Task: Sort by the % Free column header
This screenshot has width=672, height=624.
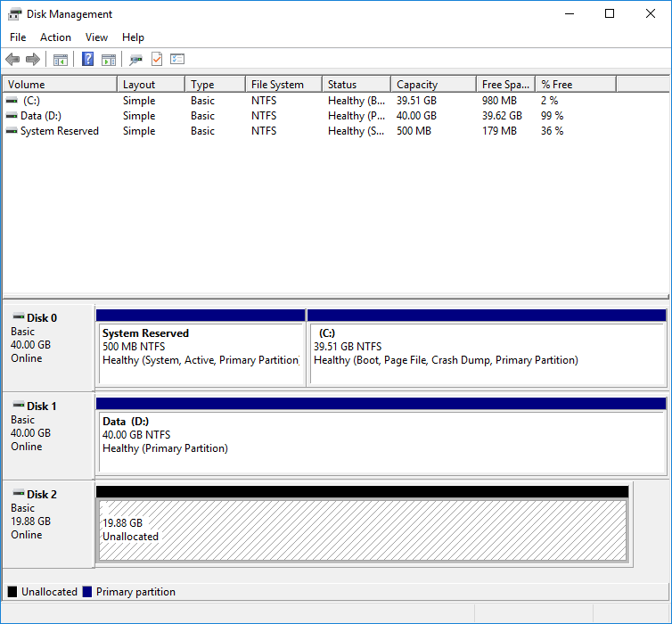Action: [x=576, y=85]
